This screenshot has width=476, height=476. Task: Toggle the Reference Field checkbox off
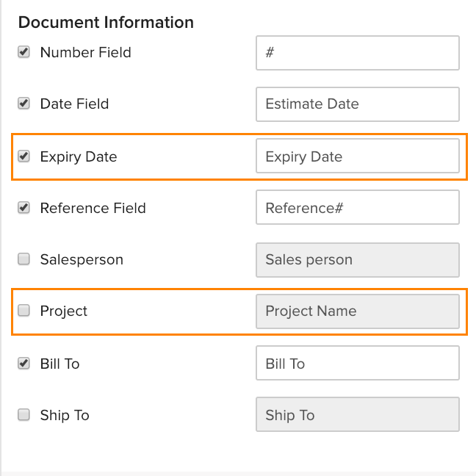point(24,208)
